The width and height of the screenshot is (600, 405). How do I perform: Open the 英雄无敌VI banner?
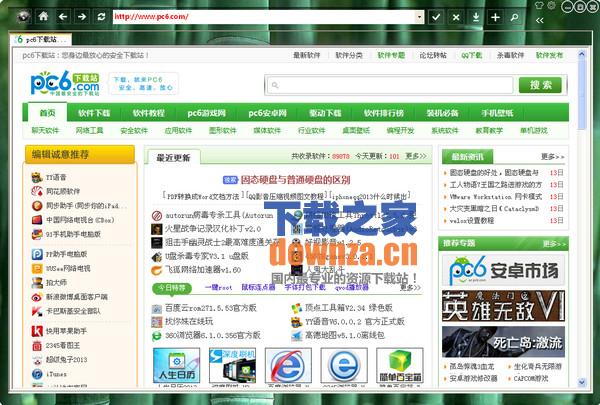coord(504,306)
